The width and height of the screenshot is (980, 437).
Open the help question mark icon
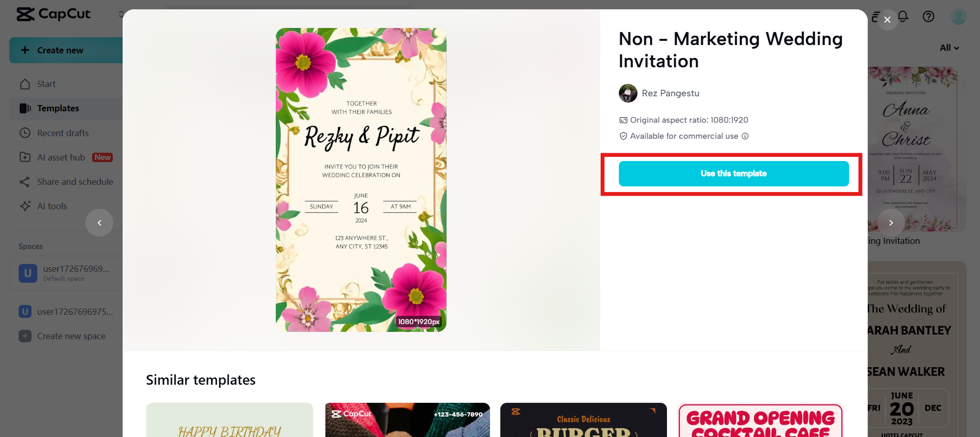[x=928, y=17]
